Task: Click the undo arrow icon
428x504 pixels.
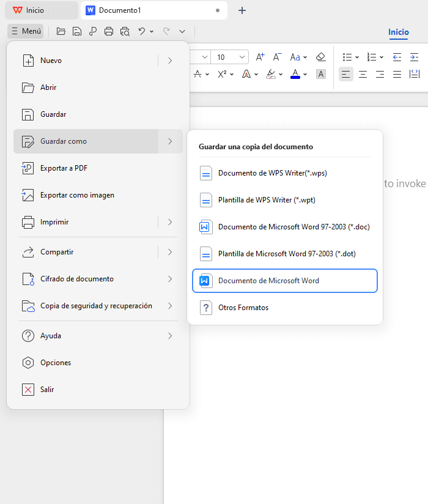Action: pyautogui.click(x=142, y=31)
